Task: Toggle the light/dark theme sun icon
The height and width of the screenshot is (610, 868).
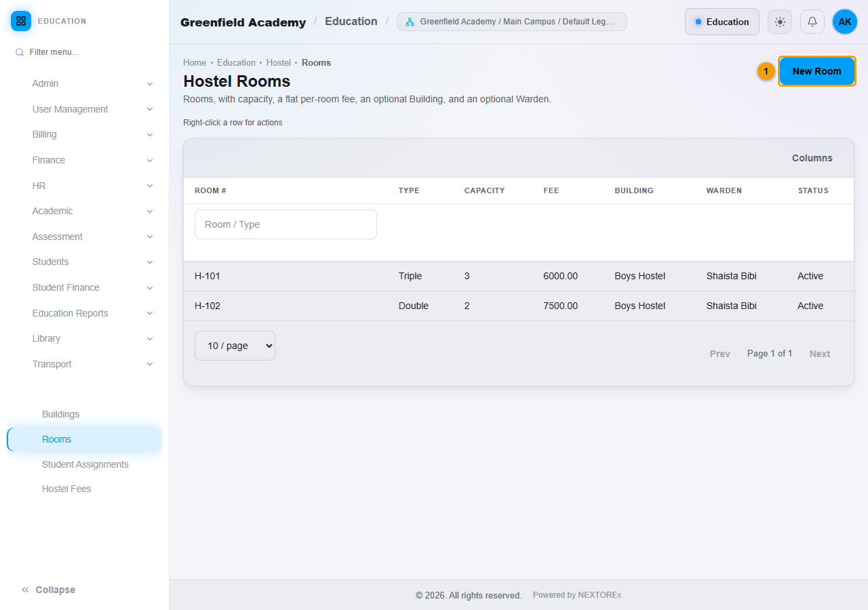Action: tap(780, 22)
